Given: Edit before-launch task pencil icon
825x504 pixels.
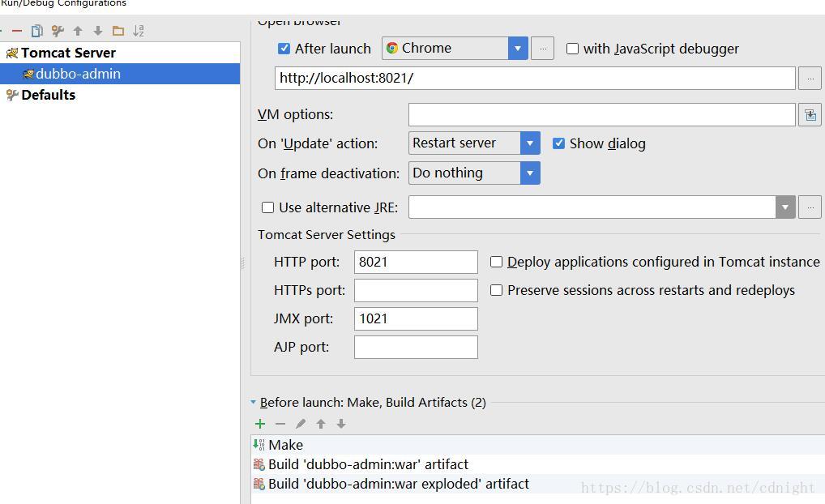Looking at the screenshot, I should click(x=301, y=424).
